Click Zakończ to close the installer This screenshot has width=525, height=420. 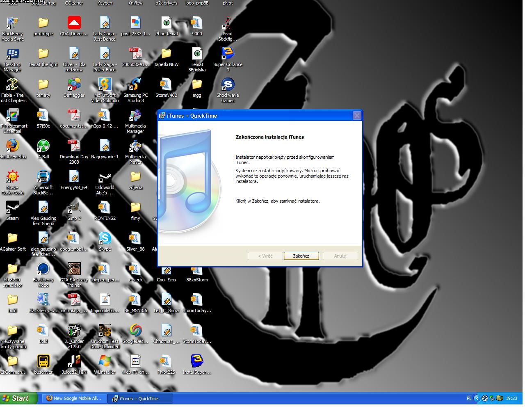pos(301,256)
